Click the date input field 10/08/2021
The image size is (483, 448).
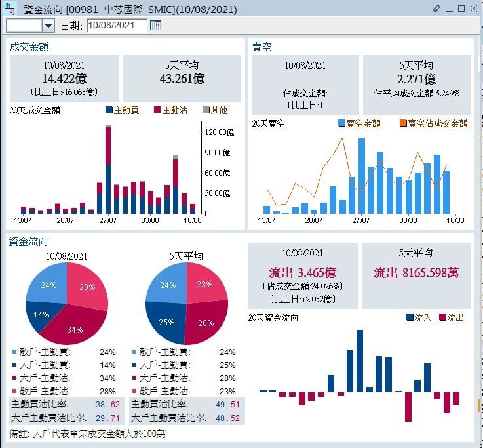tap(116, 25)
